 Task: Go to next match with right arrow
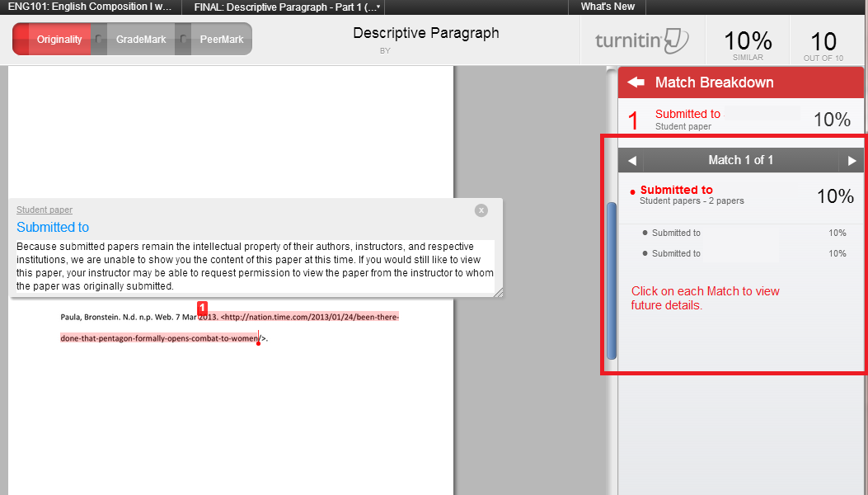click(852, 161)
